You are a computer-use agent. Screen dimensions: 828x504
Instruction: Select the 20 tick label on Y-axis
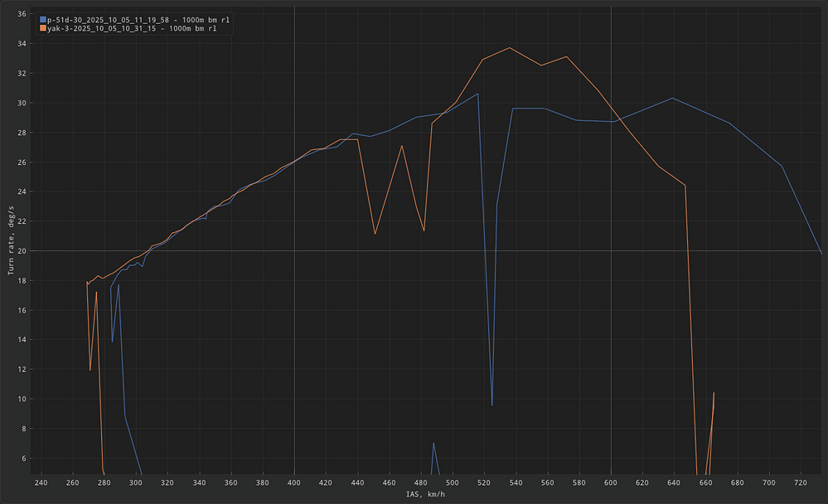tap(22, 251)
